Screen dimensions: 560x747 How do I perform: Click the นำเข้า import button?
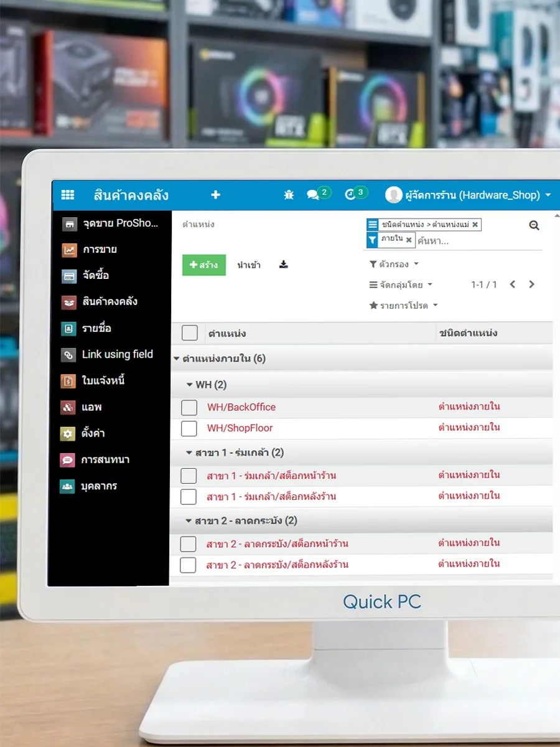pos(249,265)
